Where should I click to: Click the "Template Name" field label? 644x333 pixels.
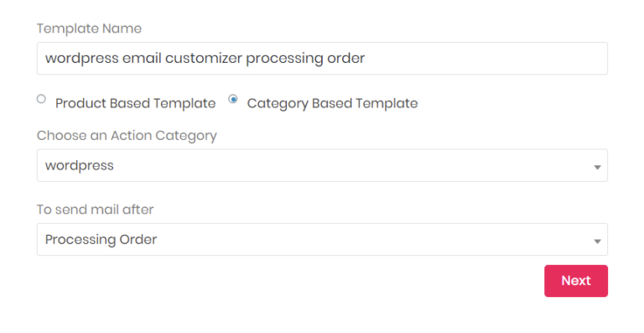coord(89,29)
